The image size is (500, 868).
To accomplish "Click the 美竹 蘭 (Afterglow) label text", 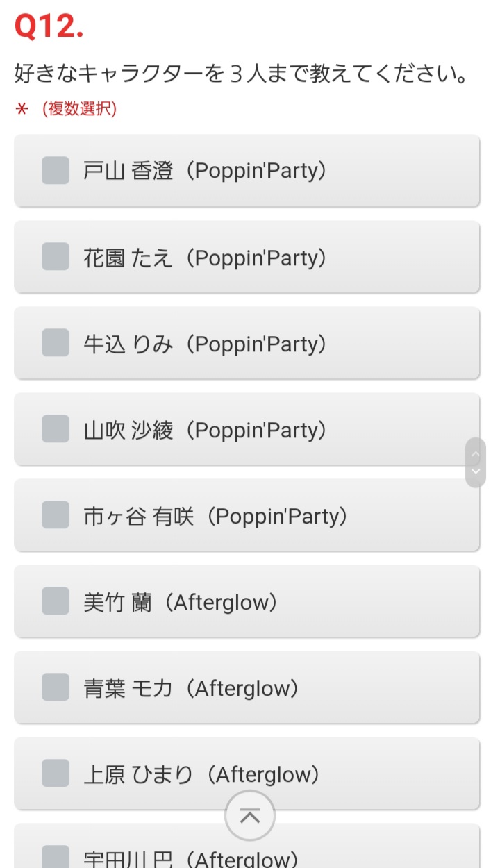I will coord(181,602).
